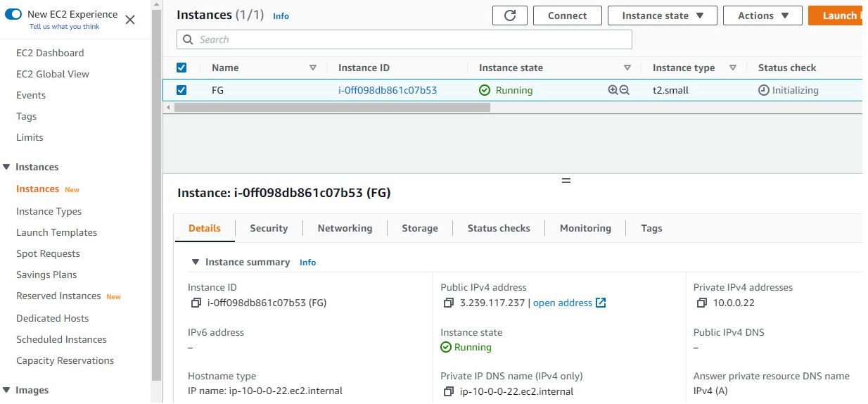The image size is (868, 404).
Task: Click the panel resize handle above instance details
Action: (x=566, y=181)
